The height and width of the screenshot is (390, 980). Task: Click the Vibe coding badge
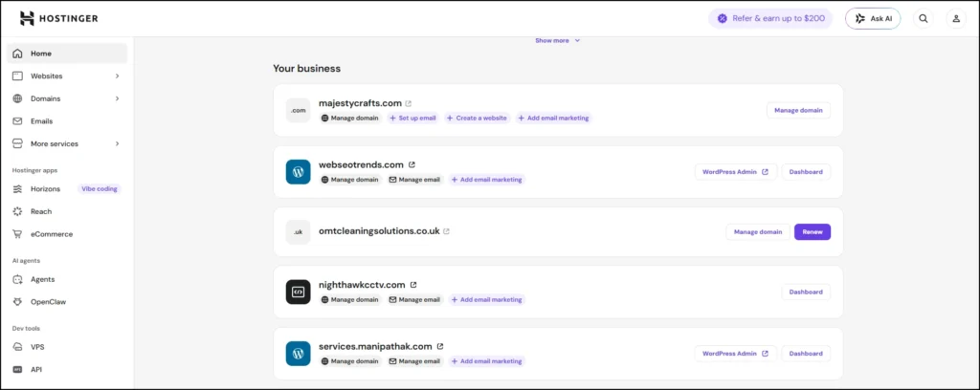(x=100, y=188)
